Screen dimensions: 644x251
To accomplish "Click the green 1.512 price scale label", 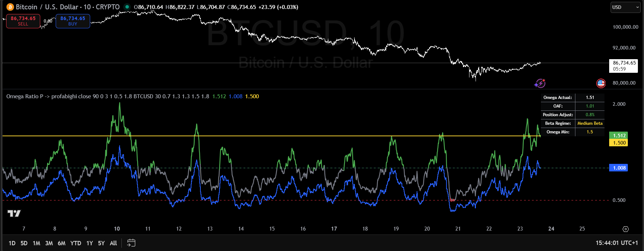I will (619, 136).
